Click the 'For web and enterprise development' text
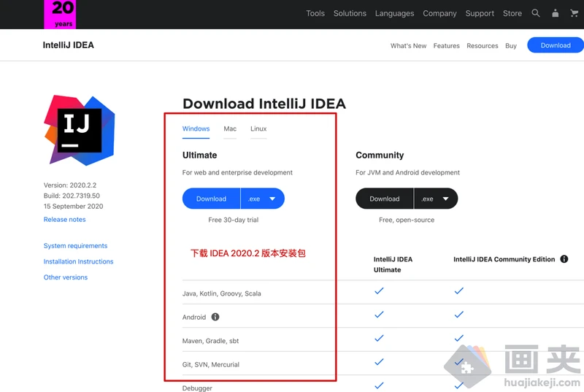584x392 pixels. pos(237,172)
